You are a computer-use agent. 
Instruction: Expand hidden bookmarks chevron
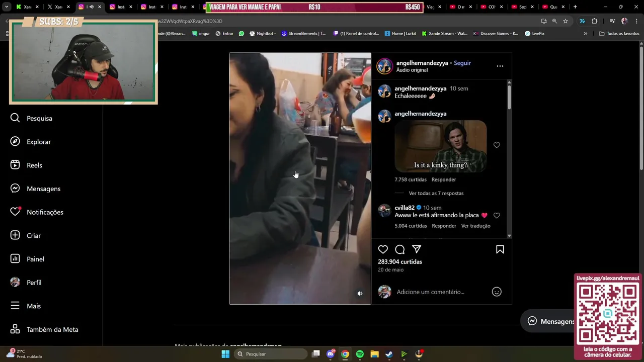click(x=585, y=34)
